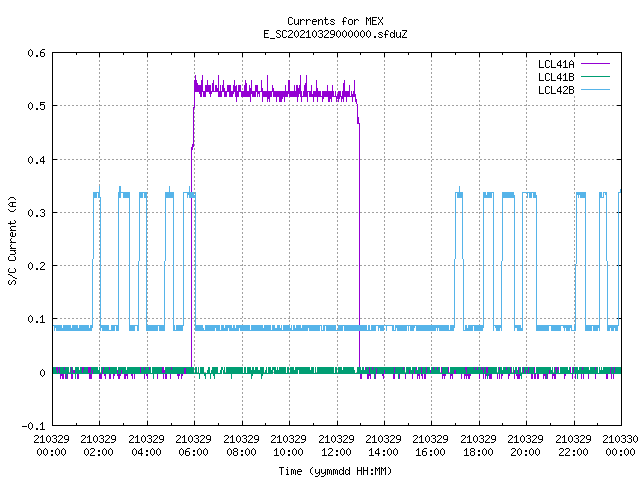This screenshot has height=480, width=640.
Task: Click the y-axis tick value 0.3
Action: 36,213
